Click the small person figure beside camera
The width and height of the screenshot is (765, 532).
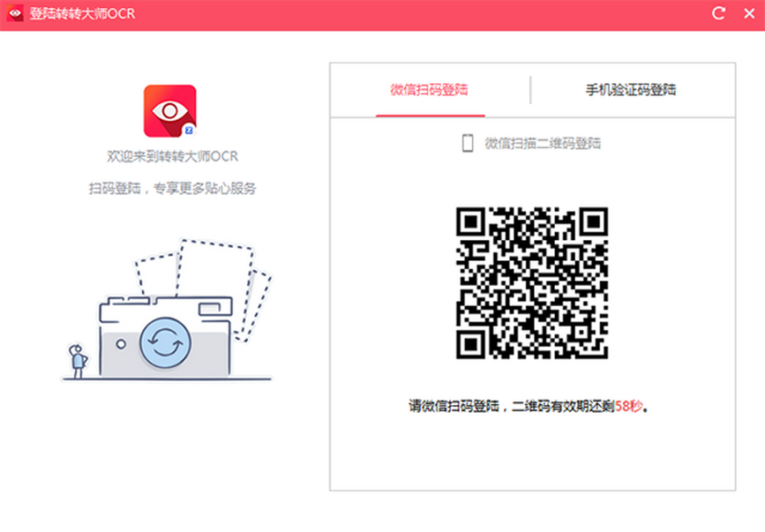(78, 361)
